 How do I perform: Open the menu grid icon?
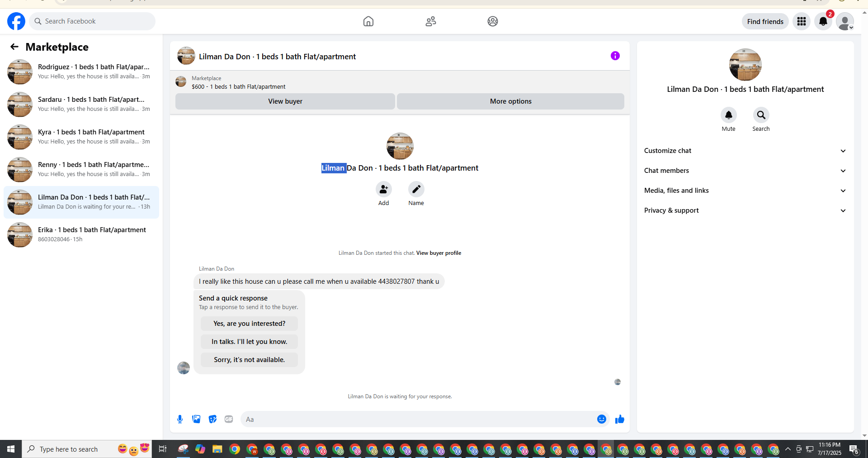click(x=802, y=21)
